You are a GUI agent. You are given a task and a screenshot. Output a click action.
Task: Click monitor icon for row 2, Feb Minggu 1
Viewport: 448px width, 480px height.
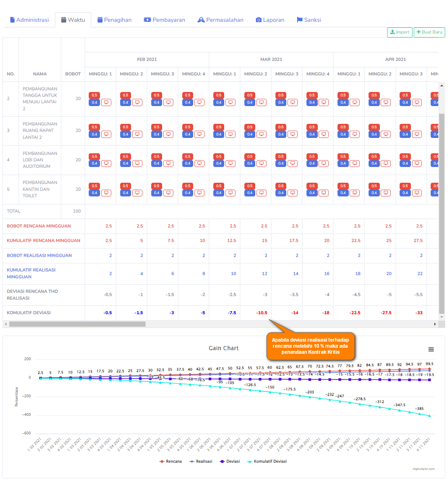(x=106, y=102)
